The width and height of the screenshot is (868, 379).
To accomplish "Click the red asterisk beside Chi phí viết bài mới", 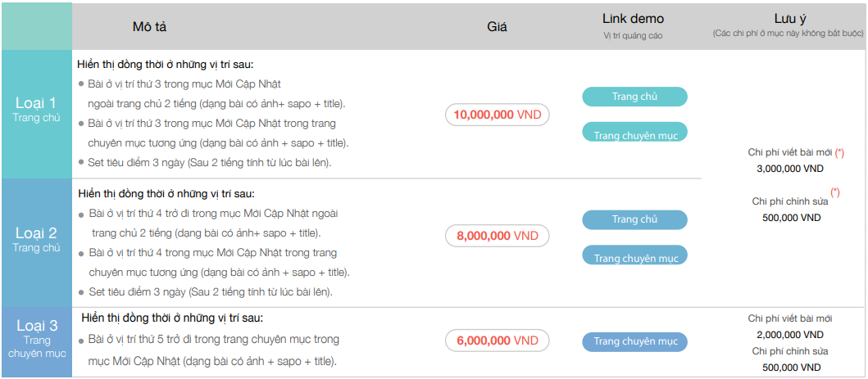I will click(x=839, y=152).
